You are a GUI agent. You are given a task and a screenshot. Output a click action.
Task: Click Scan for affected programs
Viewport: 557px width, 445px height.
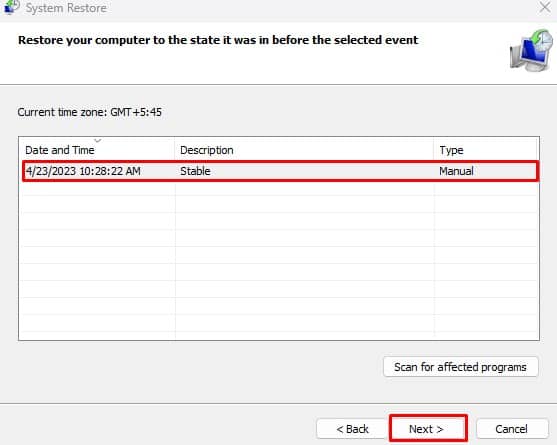coord(460,367)
